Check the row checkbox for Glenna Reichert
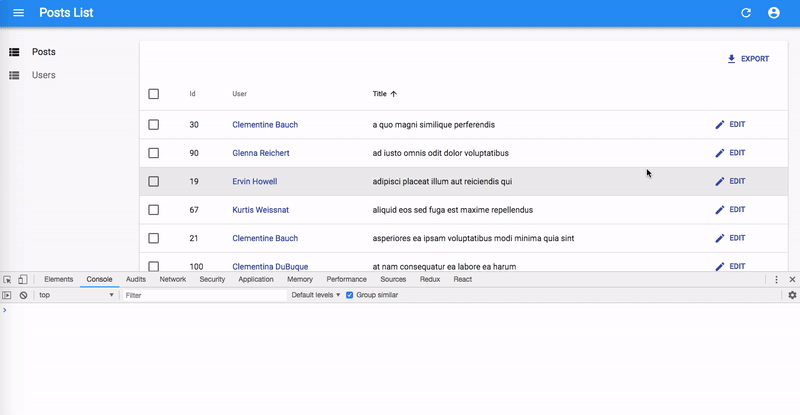Screen dimensions: 800x415 click(153, 153)
